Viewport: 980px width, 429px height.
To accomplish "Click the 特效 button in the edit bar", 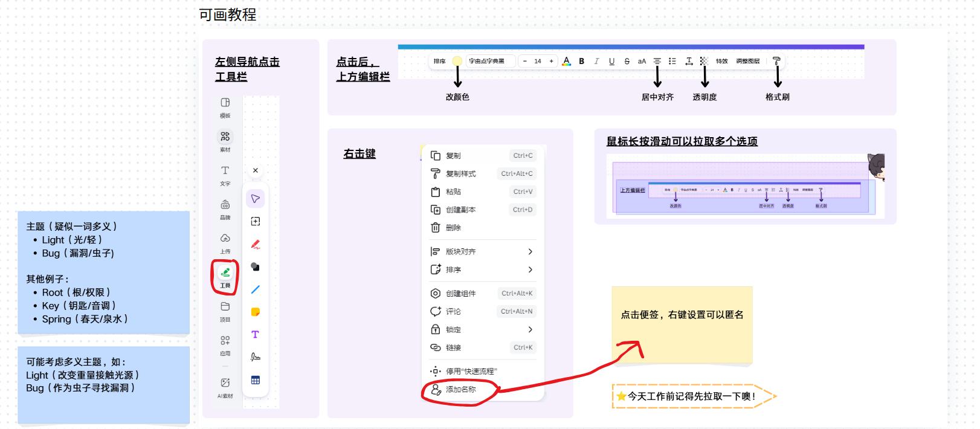I will pyautogui.click(x=721, y=61).
